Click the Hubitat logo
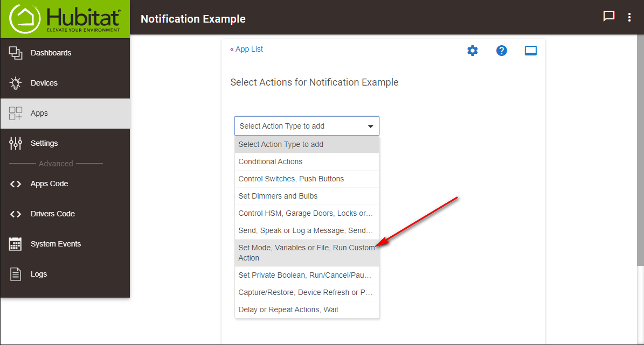Viewport: 644px width, 345px height. click(x=65, y=19)
